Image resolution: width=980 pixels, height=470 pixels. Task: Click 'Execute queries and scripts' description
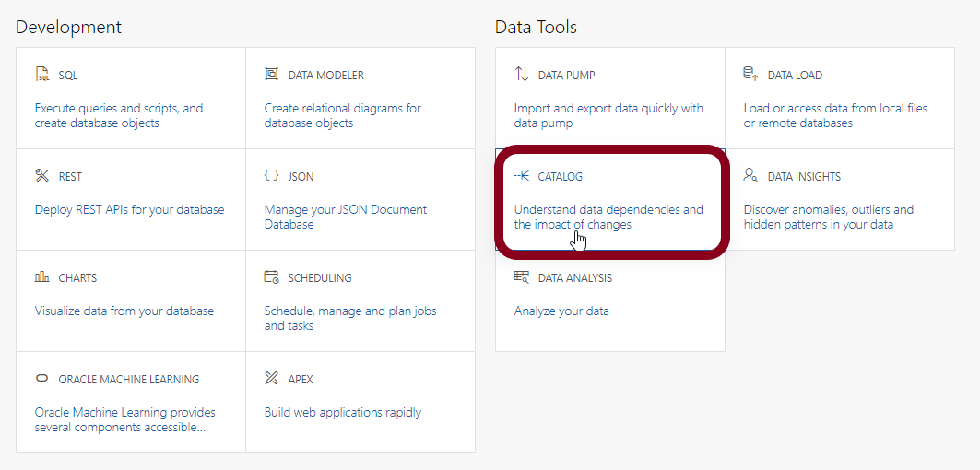(x=119, y=115)
